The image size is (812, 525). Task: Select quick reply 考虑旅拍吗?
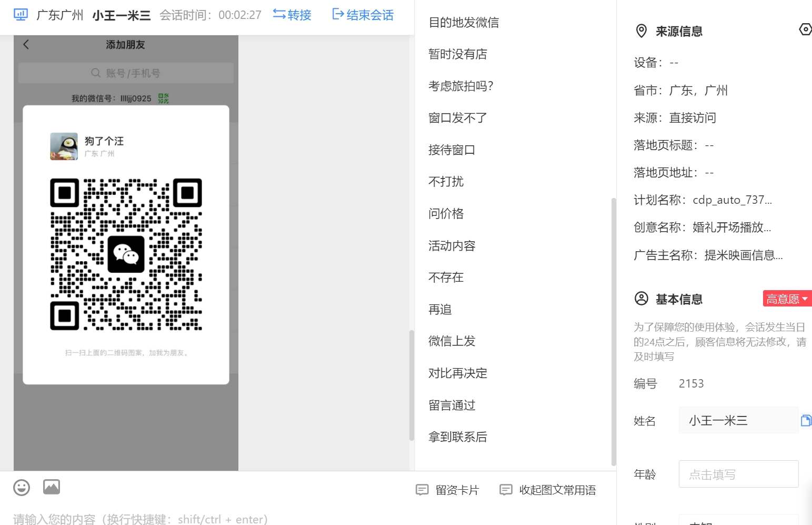click(461, 86)
